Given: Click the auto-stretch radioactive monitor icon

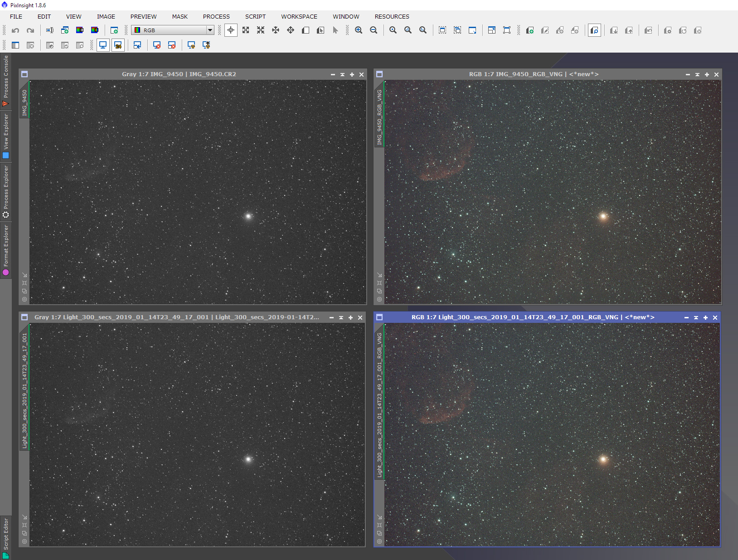Looking at the screenshot, I should [x=191, y=45].
